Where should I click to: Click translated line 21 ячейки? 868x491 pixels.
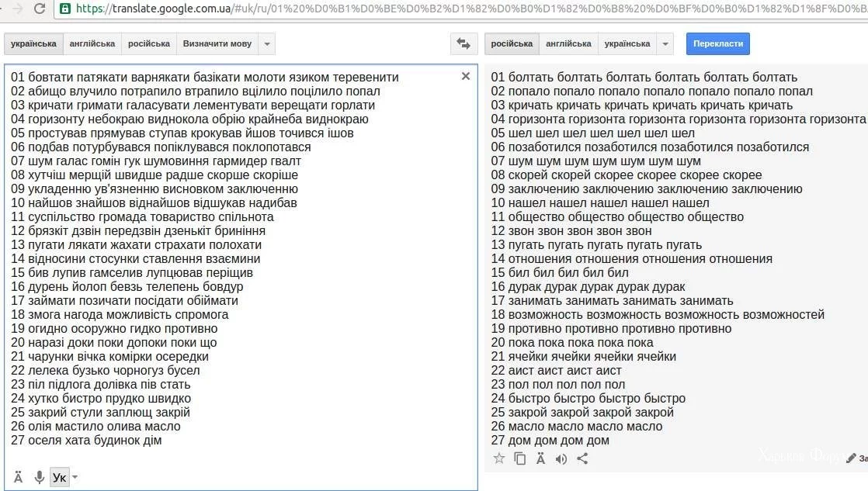point(584,357)
